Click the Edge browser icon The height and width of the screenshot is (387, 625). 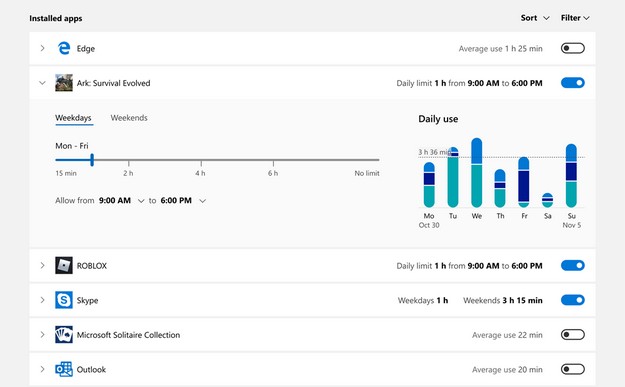64,48
